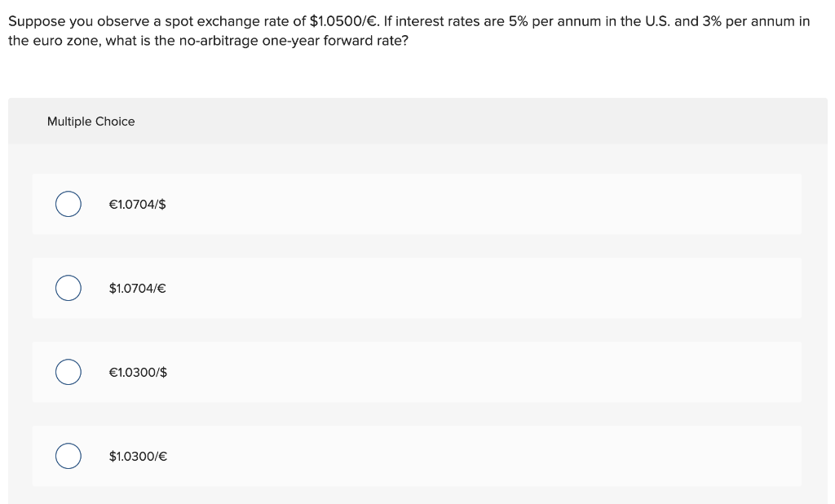Select the $1.0704/€ radio button

[68, 288]
